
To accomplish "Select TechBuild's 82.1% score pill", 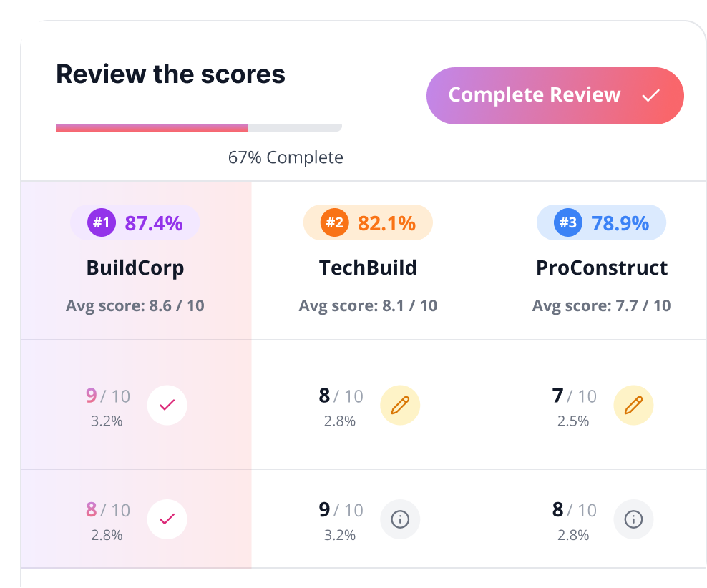I will (368, 222).
